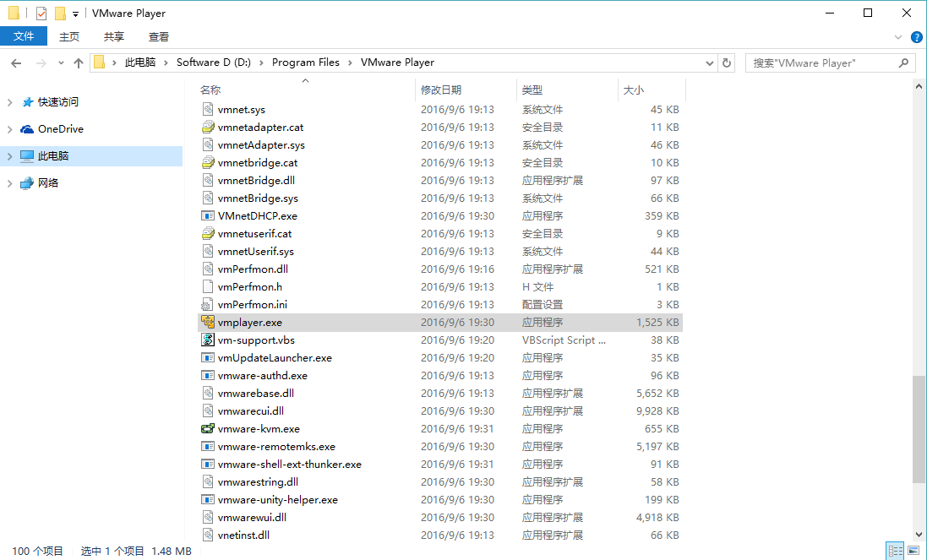This screenshot has height=560, width=927.
Task: Click the scrollbar up arrow
Action: pyautogui.click(x=919, y=86)
